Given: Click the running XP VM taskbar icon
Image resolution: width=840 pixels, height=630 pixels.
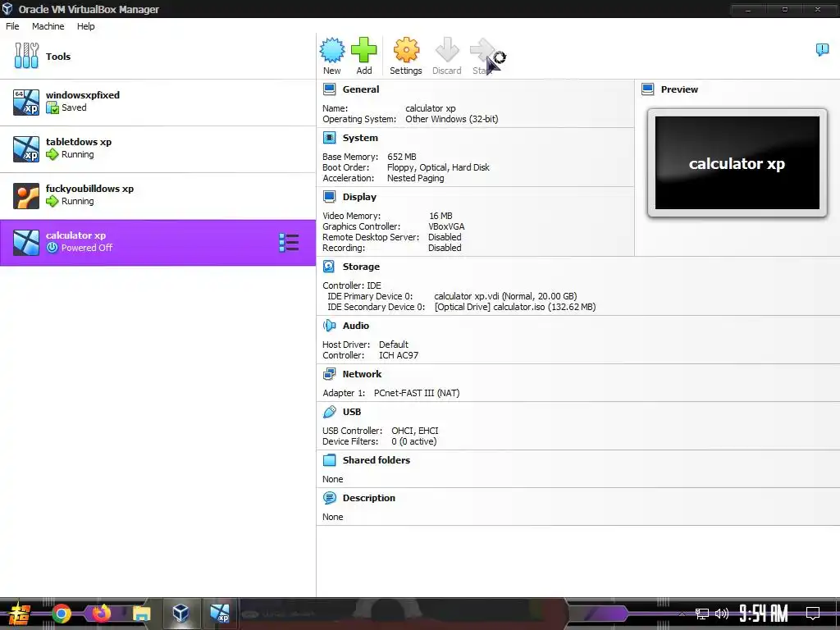Looking at the screenshot, I should (x=220, y=613).
